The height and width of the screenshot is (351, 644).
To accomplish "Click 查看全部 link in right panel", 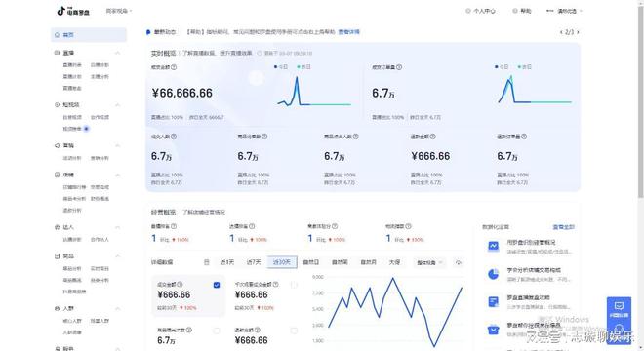I will click(x=564, y=227).
